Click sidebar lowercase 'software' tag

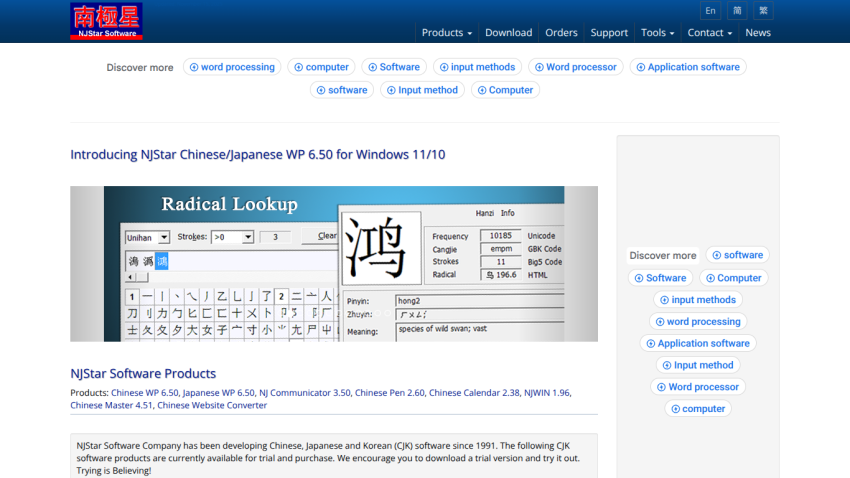point(737,255)
